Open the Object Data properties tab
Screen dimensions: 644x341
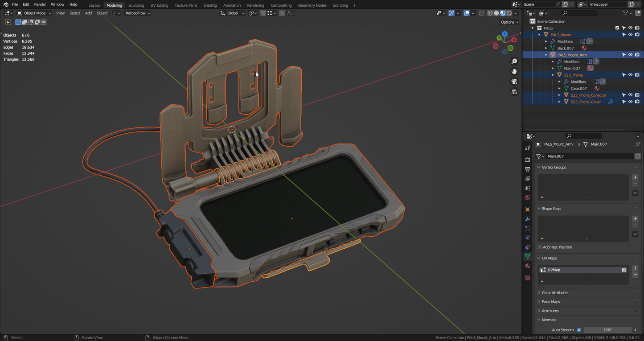528,257
